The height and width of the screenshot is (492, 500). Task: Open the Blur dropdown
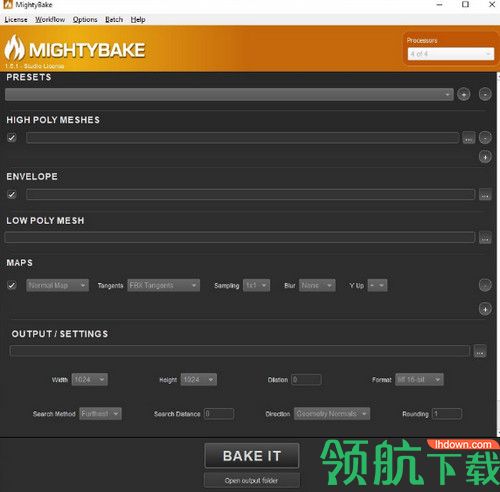tap(317, 285)
